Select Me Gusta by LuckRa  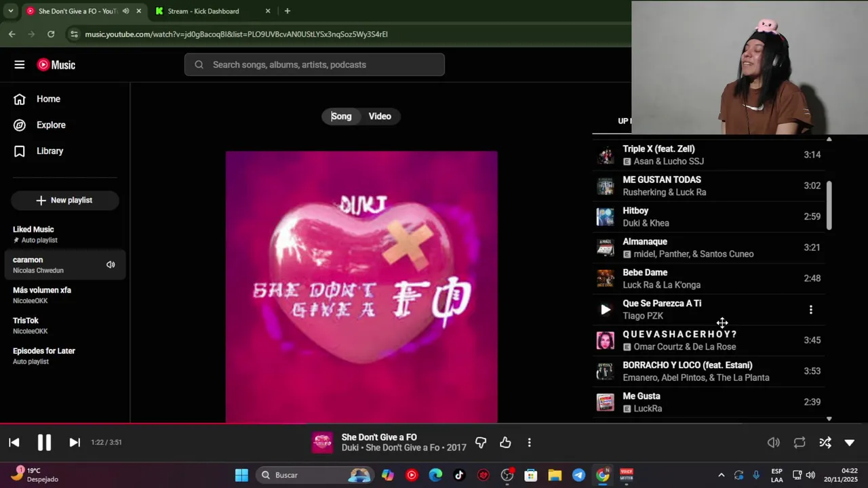point(709,403)
